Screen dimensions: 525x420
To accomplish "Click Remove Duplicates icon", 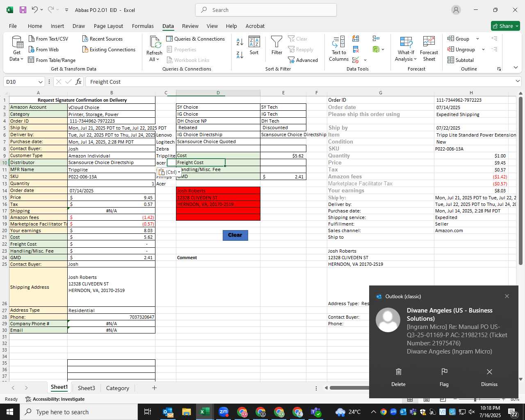I will 356,49.
